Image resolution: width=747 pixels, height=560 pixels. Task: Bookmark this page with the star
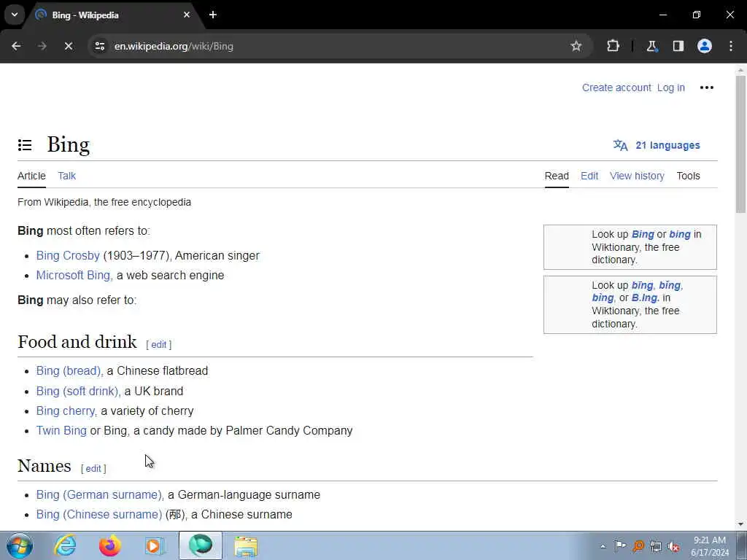pyautogui.click(x=576, y=46)
